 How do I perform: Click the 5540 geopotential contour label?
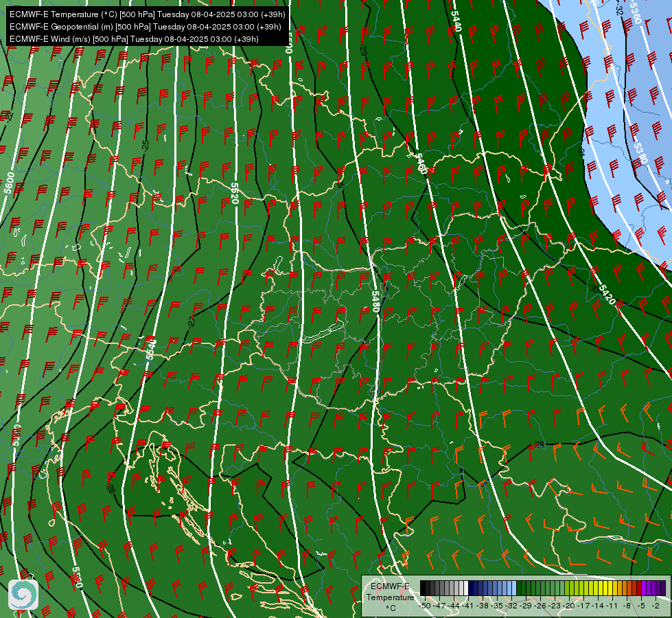coord(151,350)
